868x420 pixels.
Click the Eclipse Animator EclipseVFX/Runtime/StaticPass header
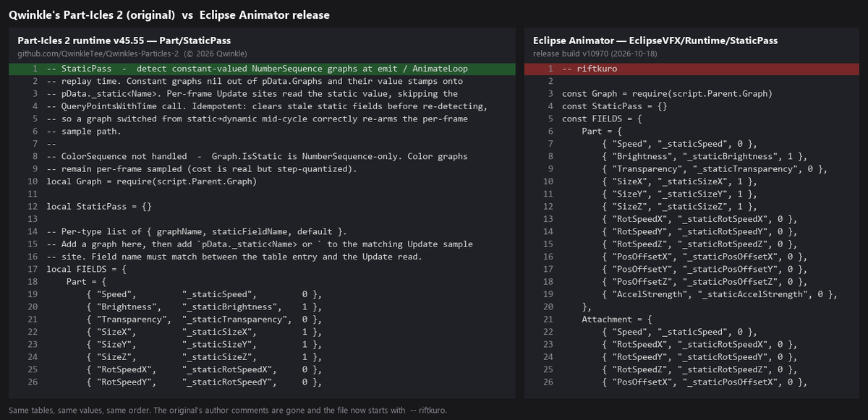[655, 40]
